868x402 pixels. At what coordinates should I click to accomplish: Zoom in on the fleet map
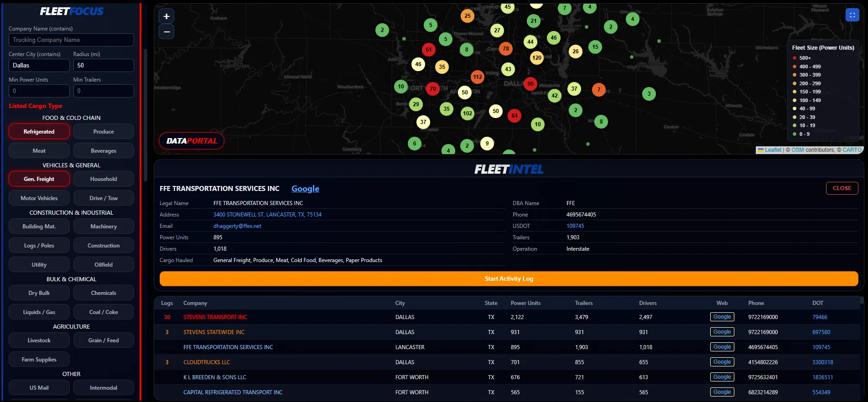(166, 16)
